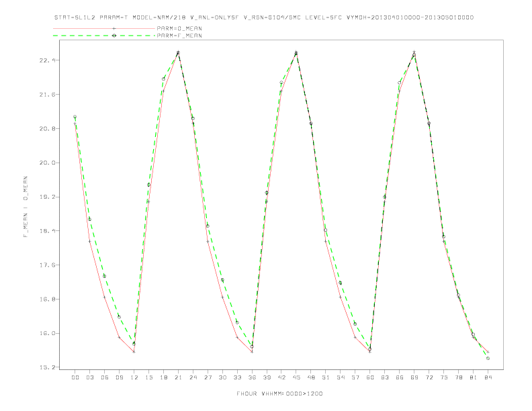The image size is (532, 411).
Task: Click the 12 x-axis tick label
Action: pyautogui.click(x=134, y=377)
